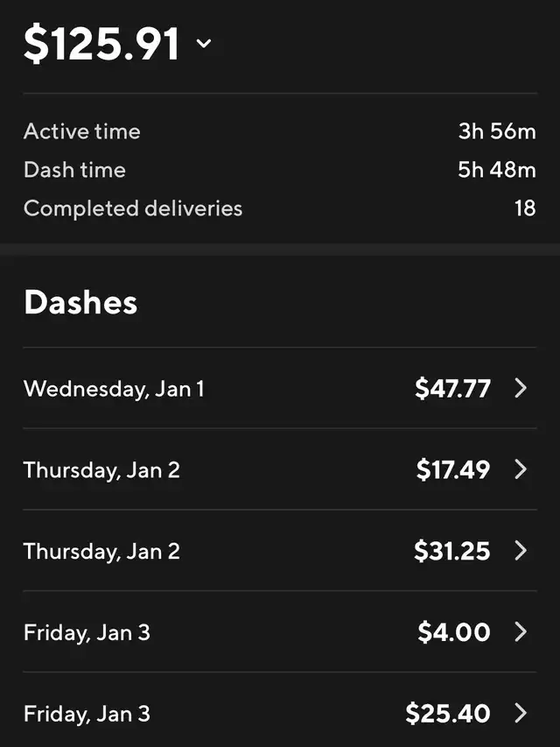Select Friday, Jan 3 label of $25.40 dash
This screenshot has width=560, height=747.
pos(87,714)
